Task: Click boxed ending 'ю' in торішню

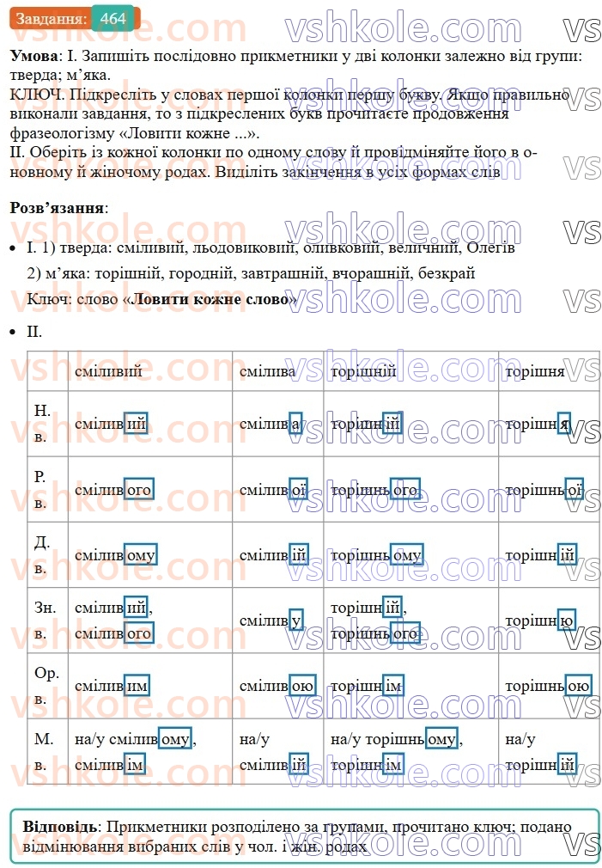Action: click(x=566, y=620)
